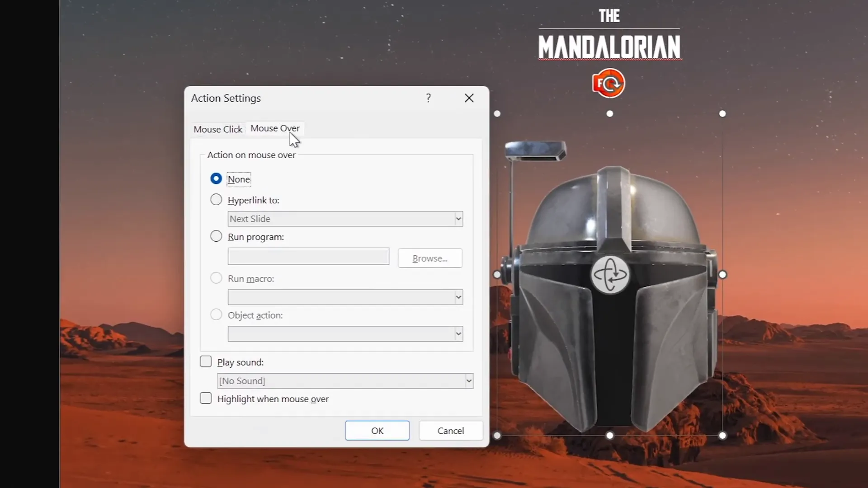Click the red FC logo icon
This screenshot has width=868, height=488.
click(x=609, y=83)
